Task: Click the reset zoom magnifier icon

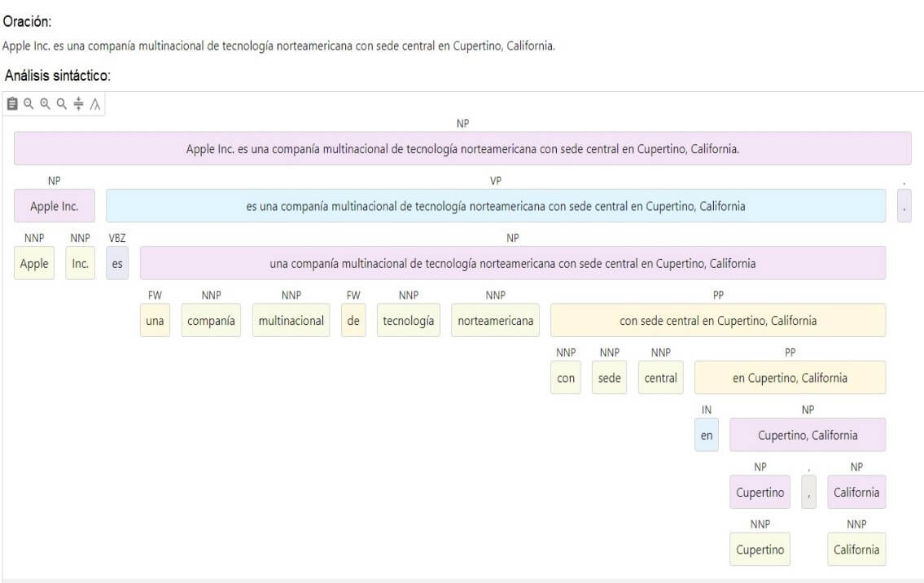Action: (x=61, y=104)
